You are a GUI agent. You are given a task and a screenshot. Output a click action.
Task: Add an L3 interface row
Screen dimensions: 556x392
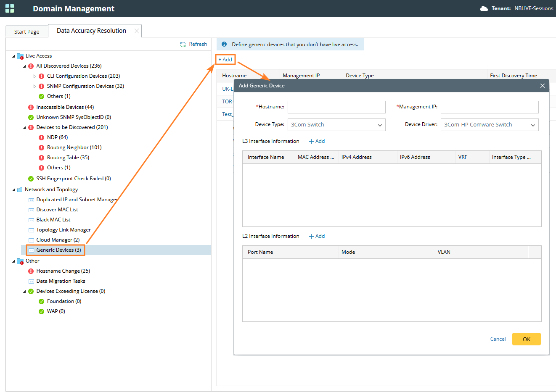[317, 141]
